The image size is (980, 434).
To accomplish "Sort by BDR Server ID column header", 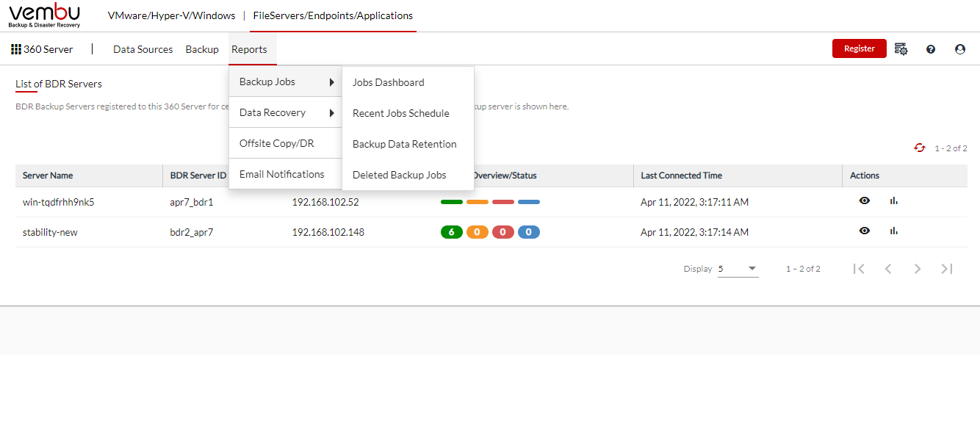I will coord(198,176).
